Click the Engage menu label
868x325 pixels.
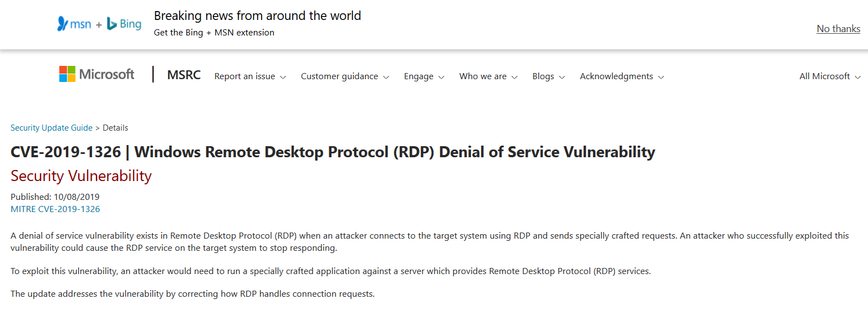tap(418, 76)
